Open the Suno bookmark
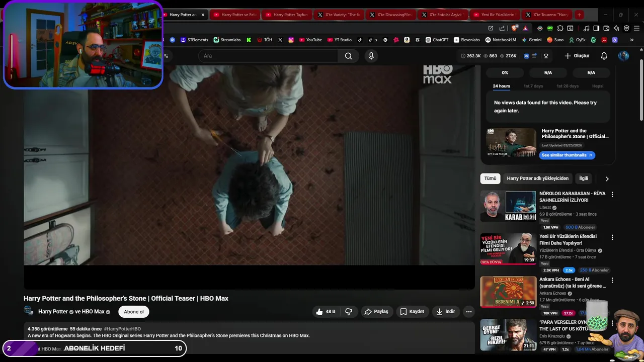Viewport: 644px width, 362px height. pos(555,40)
